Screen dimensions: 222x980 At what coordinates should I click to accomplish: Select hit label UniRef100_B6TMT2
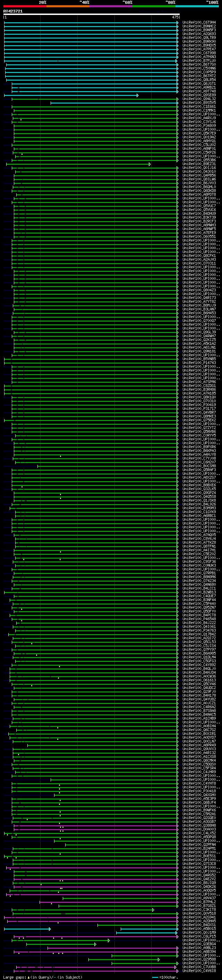coord(199,76)
